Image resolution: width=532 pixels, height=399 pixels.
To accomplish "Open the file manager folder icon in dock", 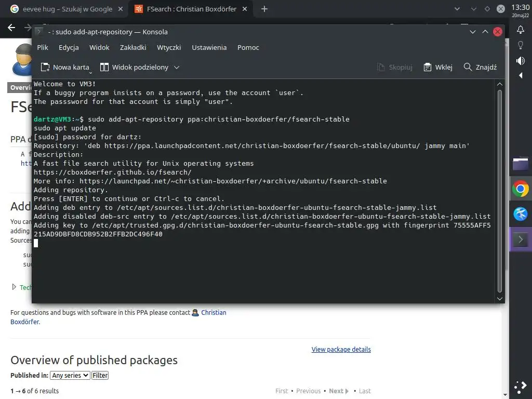I will tap(521, 164).
